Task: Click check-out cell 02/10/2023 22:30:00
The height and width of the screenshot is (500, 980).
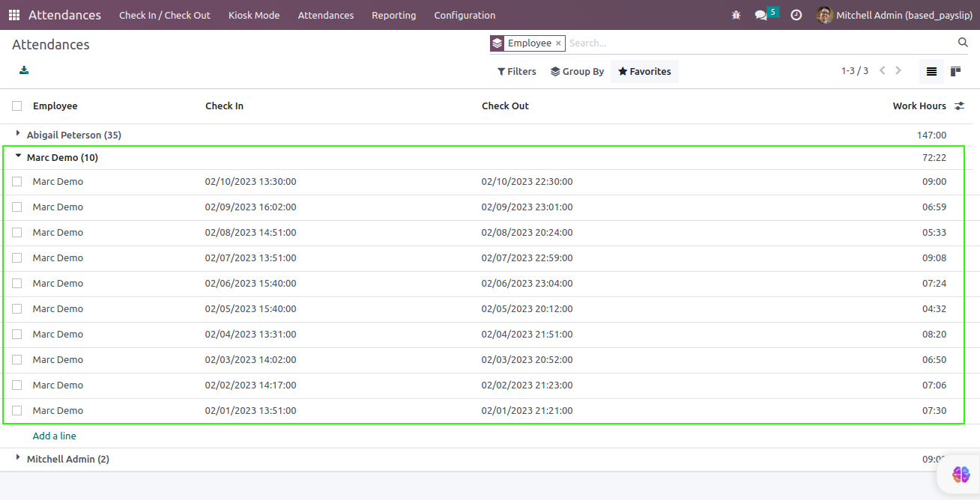Action: point(527,182)
